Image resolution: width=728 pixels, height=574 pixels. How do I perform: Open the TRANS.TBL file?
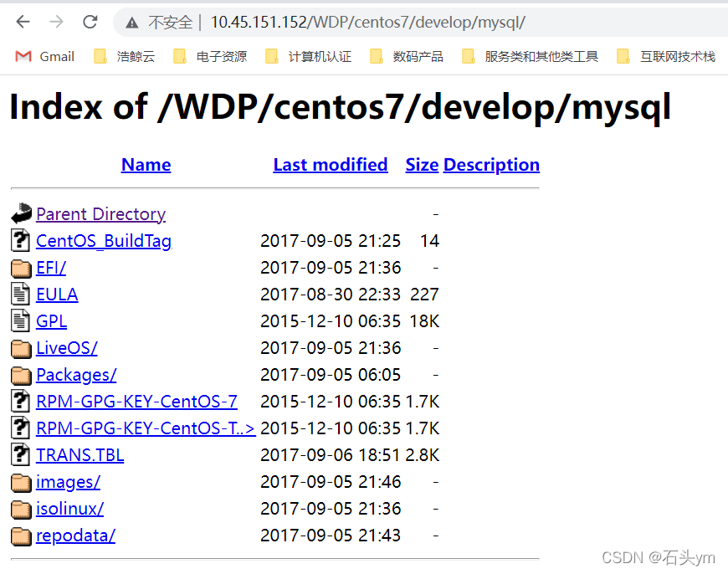79,455
